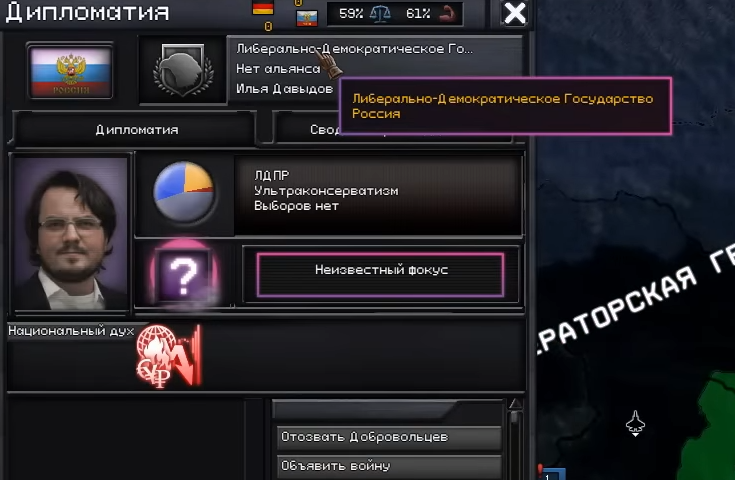Screen dimensions: 735x480
Task: Click the unknown focus question mark icon
Action: pyautogui.click(x=184, y=275)
